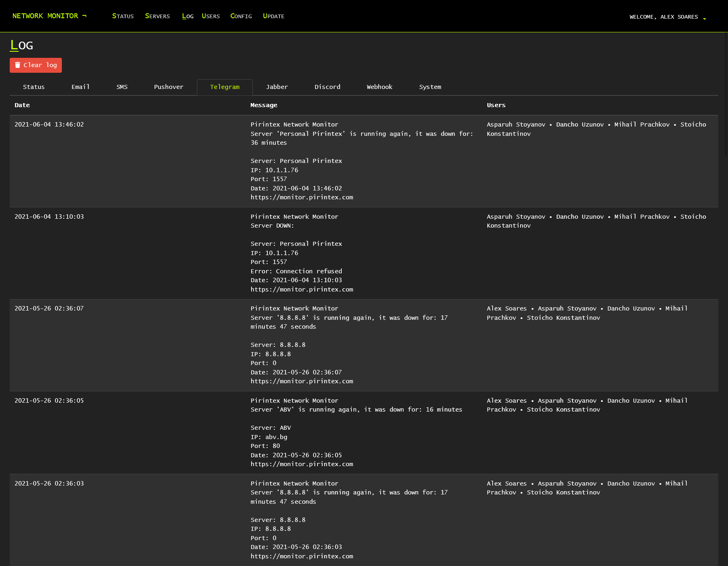Switch to the Status log tab
The width and height of the screenshot is (728, 566).
34,87
